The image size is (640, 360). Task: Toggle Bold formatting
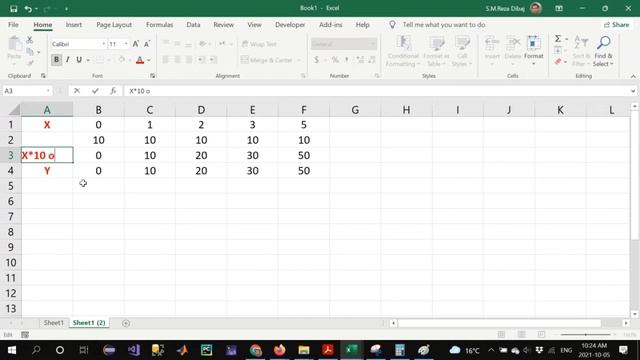[56, 60]
